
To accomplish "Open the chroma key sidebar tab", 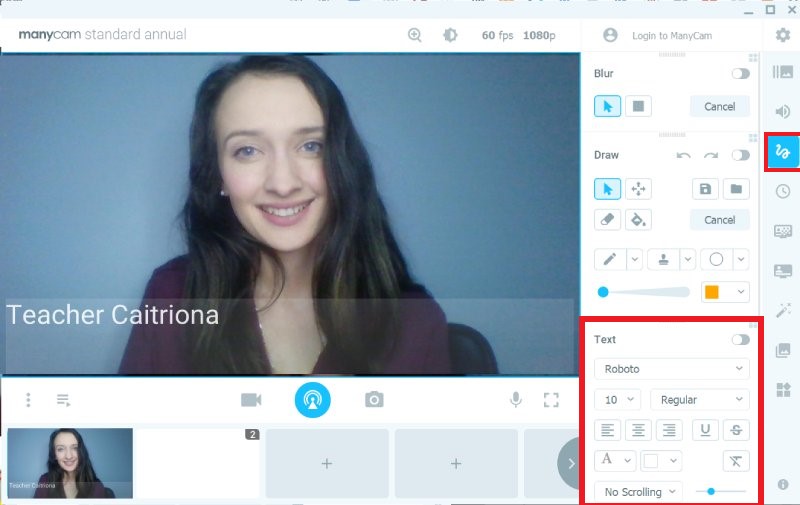I will tap(783, 231).
